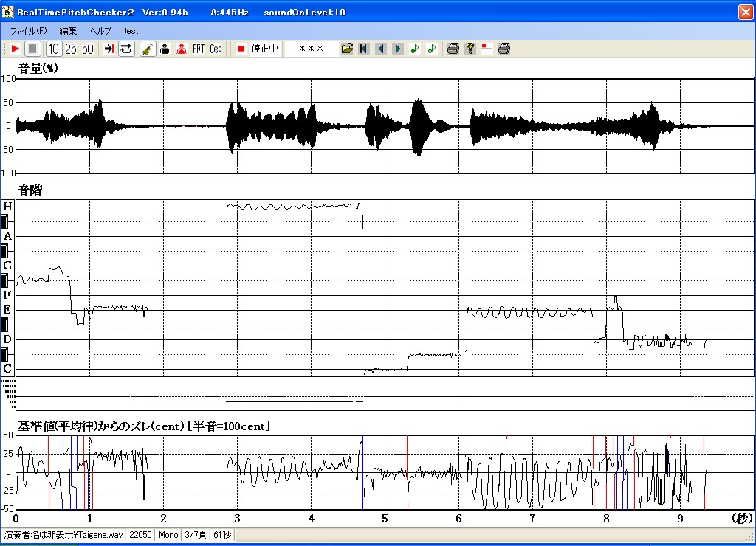The height and width of the screenshot is (546, 756).
Task: Click the arrow-to-bar jump icon
Action: [x=109, y=49]
